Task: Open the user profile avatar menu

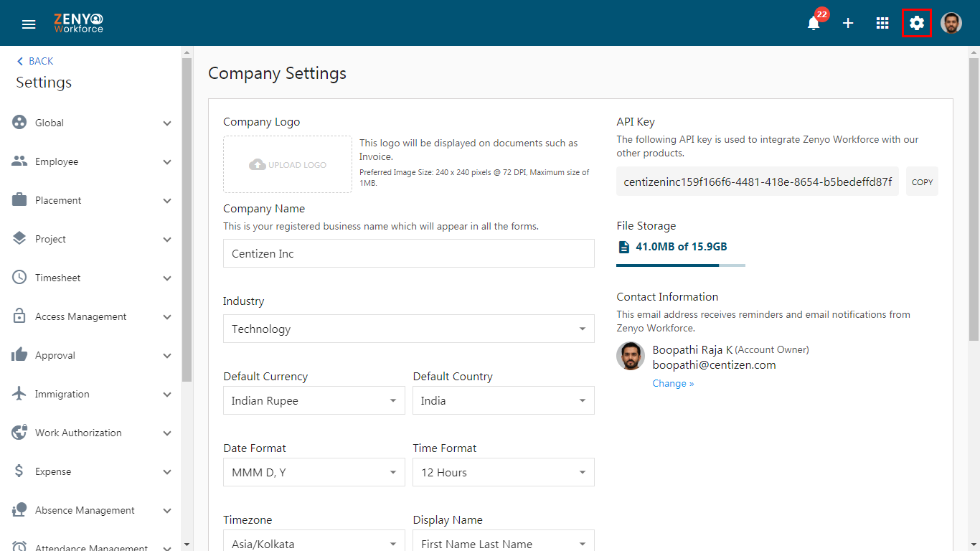Action: point(951,23)
